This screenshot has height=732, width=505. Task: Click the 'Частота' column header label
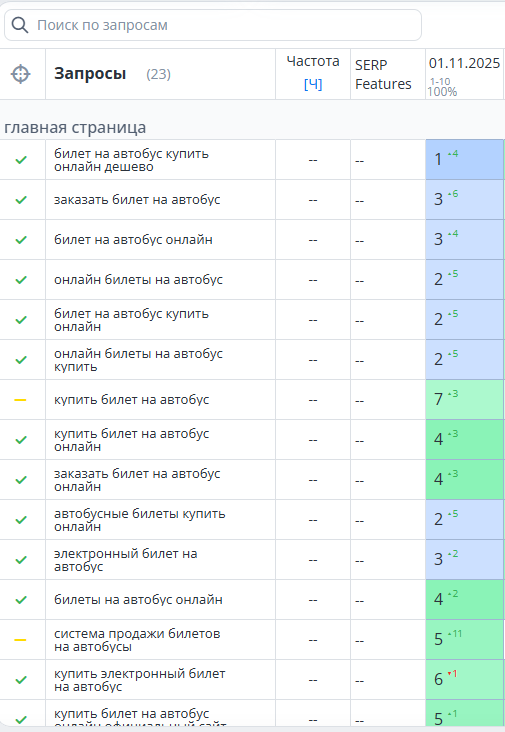[x=313, y=61]
